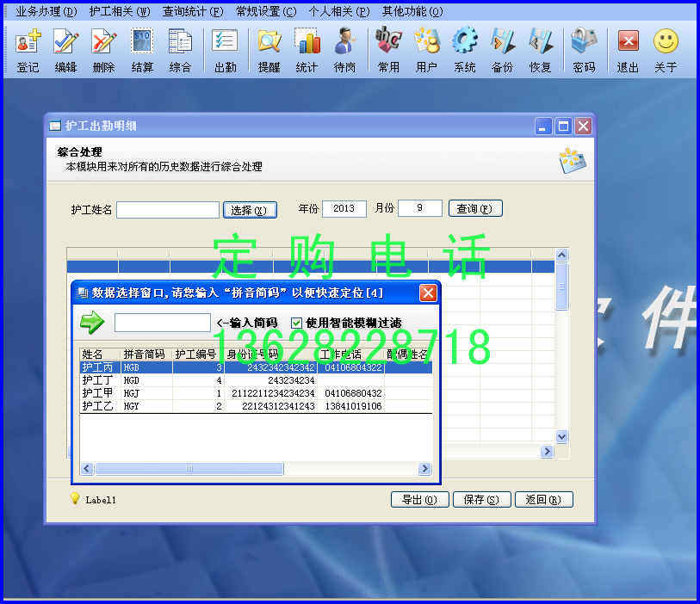The image size is (700, 604).
Task: Click the 恢复 restore toolbar icon
Action: pyautogui.click(x=540, y=50)
